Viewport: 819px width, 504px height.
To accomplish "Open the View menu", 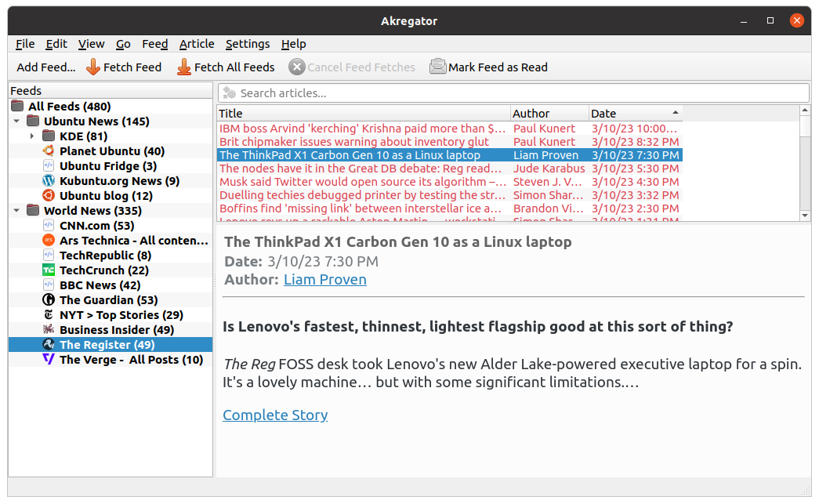I will click(x=92, y=44).
